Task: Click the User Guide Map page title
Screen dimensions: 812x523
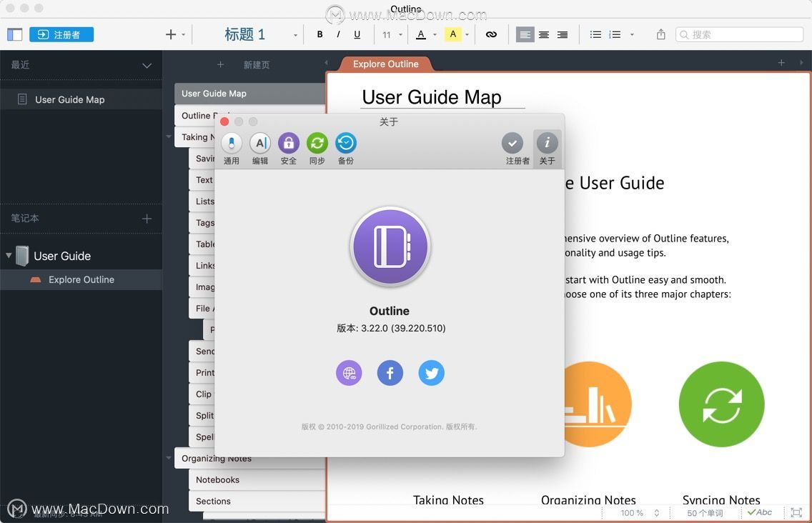Action: point(432,97)
